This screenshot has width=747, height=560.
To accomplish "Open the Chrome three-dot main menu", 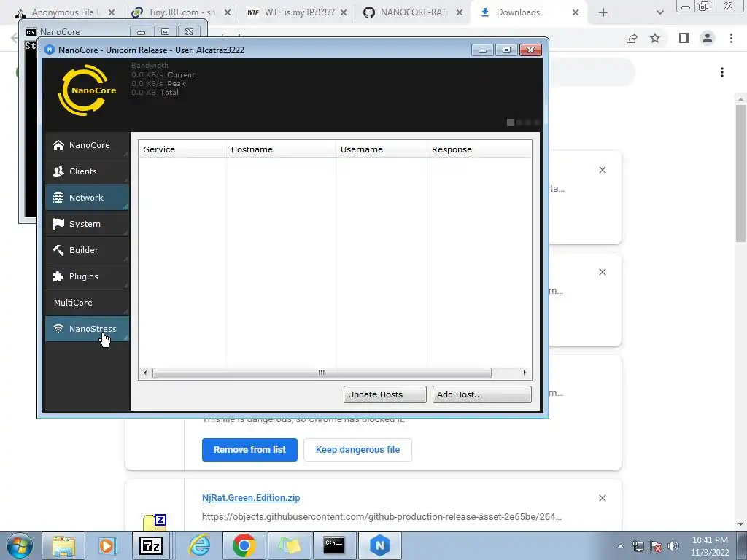I will point(731,38).
